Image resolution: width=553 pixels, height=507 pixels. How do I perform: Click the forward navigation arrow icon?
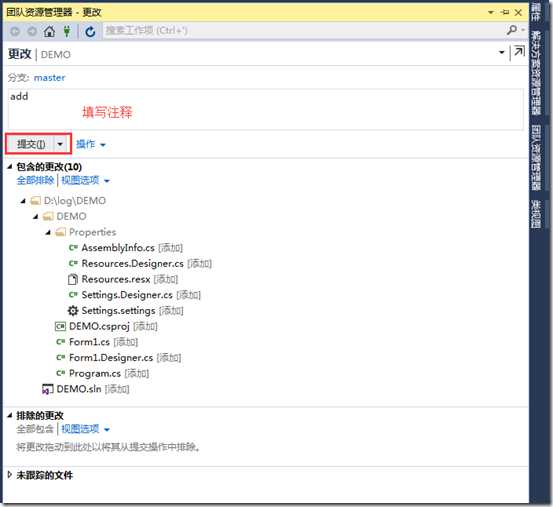[x=32, y=31]
